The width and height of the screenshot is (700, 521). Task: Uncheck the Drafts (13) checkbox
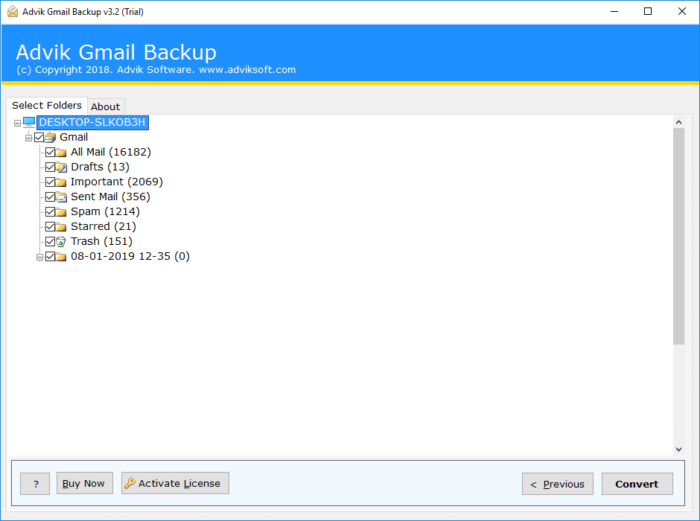point(50,167)
